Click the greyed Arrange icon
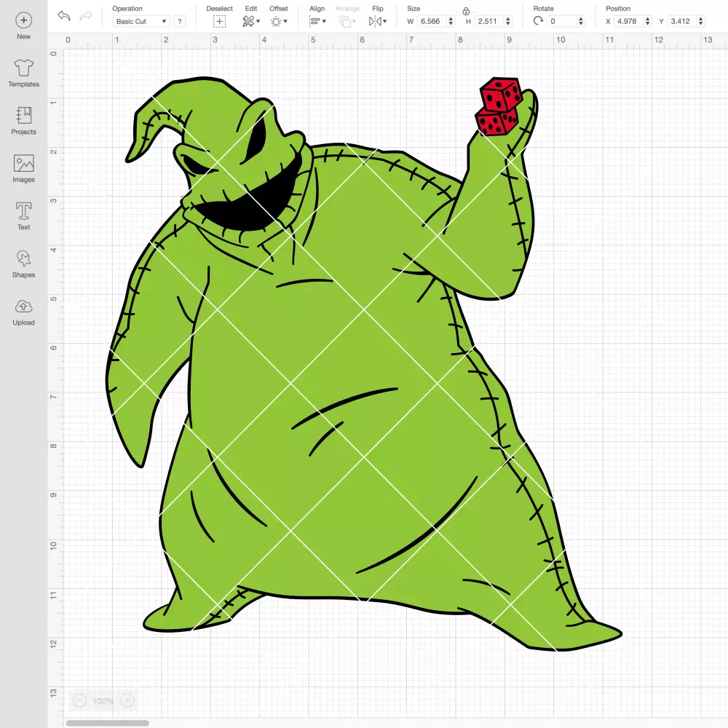Viewport: 728px width, 728px height. [x=345, y=21]
